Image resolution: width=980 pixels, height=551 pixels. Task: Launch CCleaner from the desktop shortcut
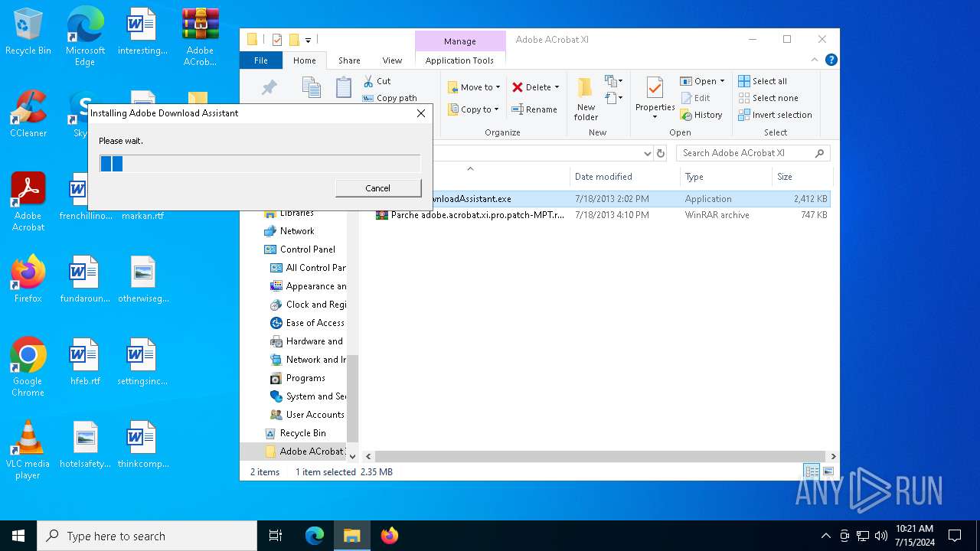click(x=28, y=115)
